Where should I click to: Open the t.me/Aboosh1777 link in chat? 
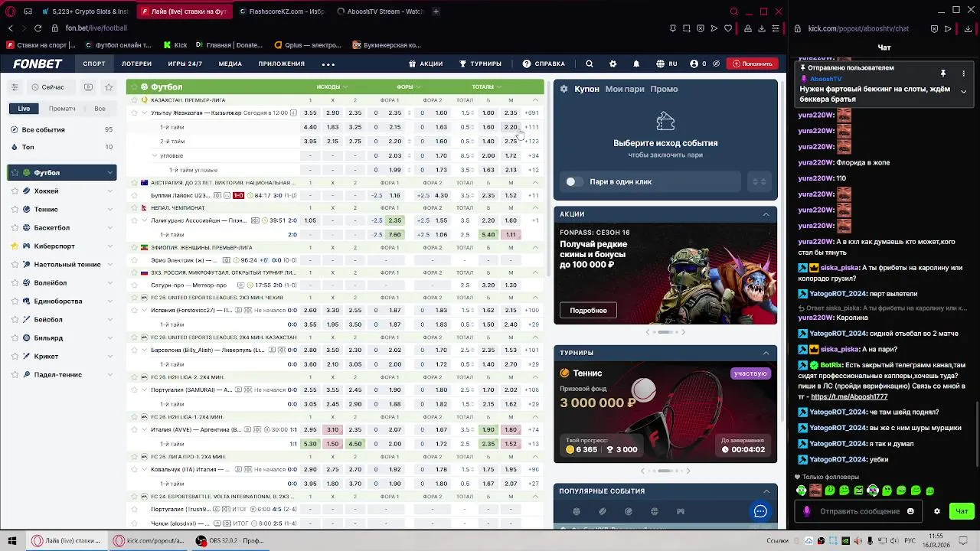pos(849,396)
